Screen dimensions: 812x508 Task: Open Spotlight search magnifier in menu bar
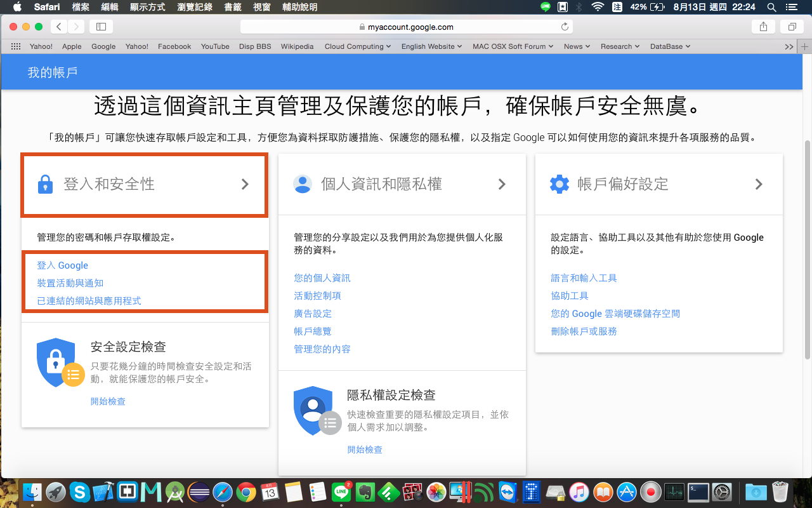771,7
